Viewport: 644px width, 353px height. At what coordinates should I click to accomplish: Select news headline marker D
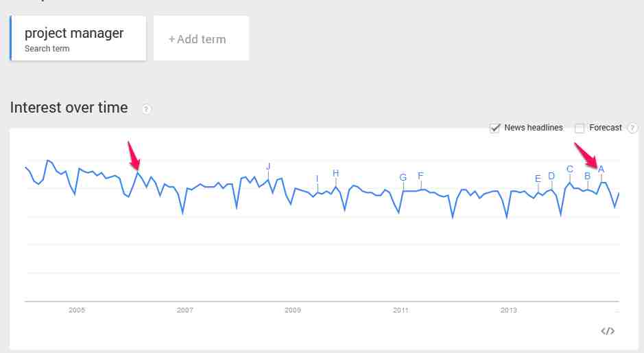pos(551,176)
